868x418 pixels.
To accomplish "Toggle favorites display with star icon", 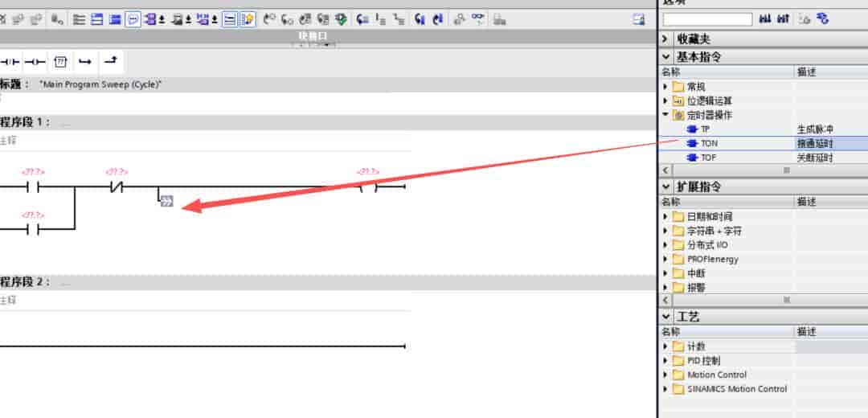I will point(248,20).
